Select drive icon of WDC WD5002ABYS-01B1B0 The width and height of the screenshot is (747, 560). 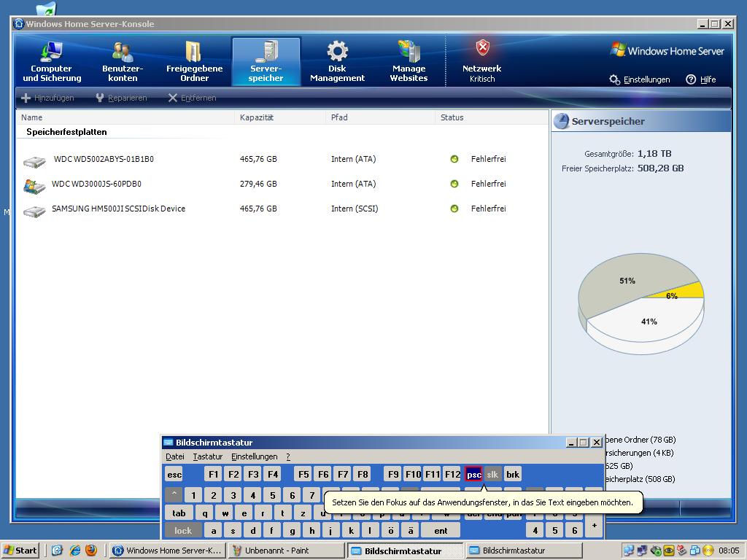34,162
